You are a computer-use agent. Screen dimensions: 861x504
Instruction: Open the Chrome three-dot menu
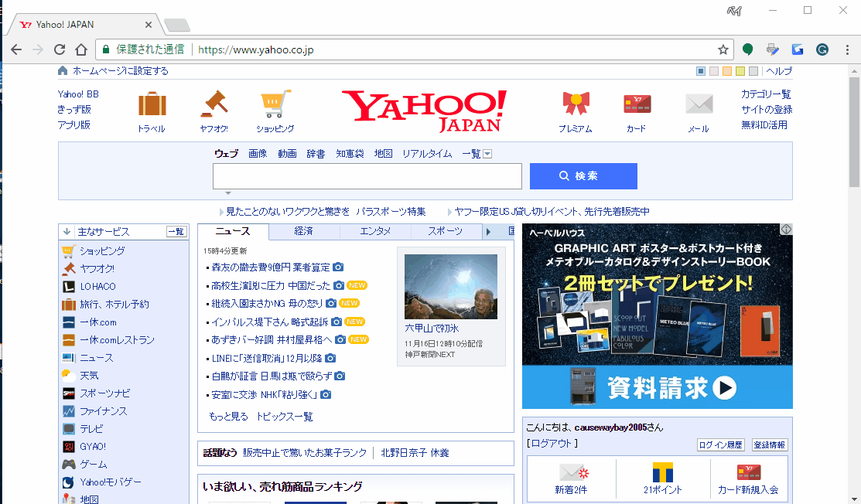[847, 49]
